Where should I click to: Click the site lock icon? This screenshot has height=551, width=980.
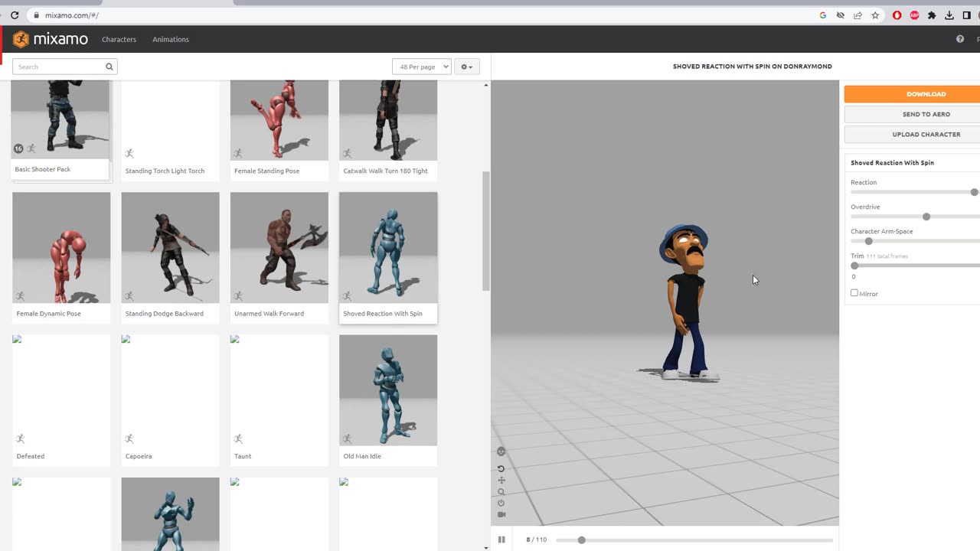(36, 15)
